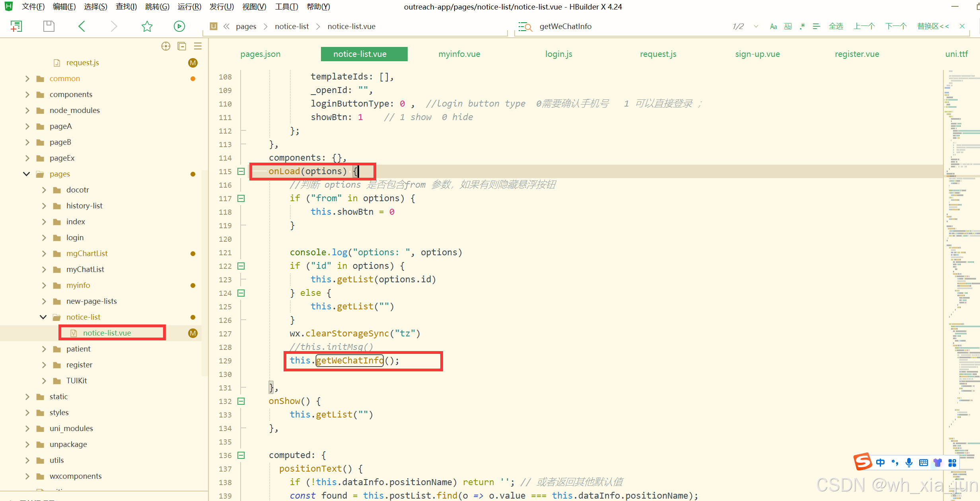Open the 运行(R) menu
Viewport: 980px width, 501px height.
tap(189, 7)
